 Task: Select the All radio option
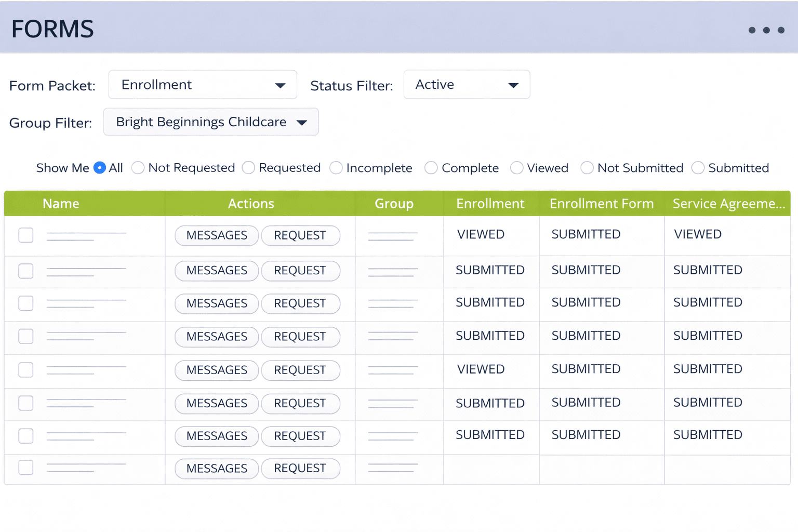click(100, 168)
